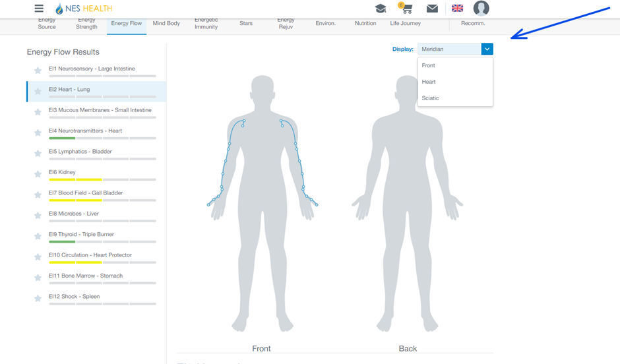The height and width of the screenshot is (364, 620).
Task: Open the shopping cart
Action: 406,9
